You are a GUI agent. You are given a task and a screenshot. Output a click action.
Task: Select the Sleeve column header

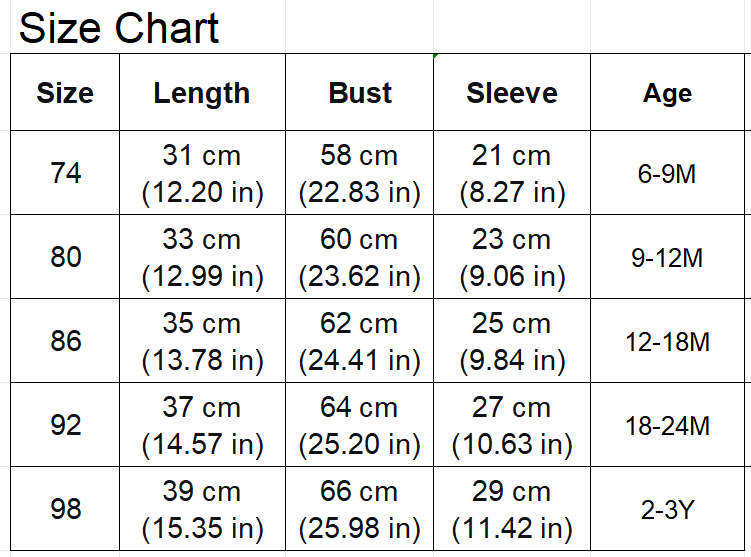click(512, 93)
